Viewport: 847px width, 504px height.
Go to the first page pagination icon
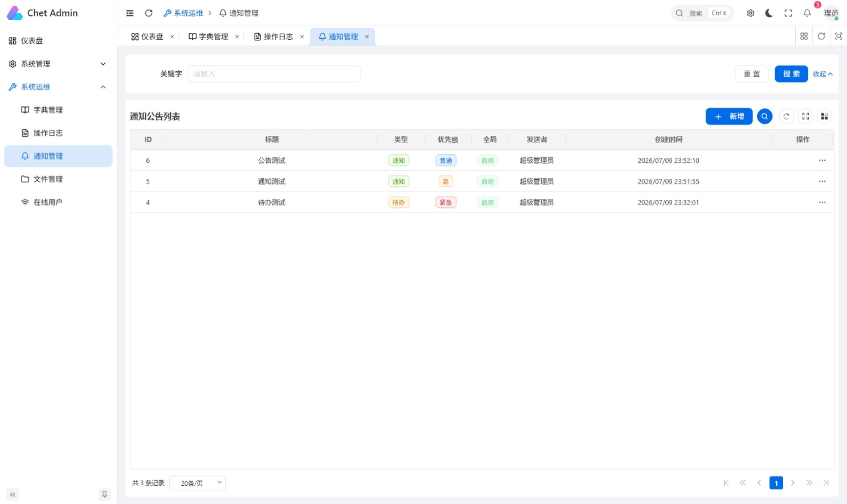pyautogui.click(x=726, y=483)
